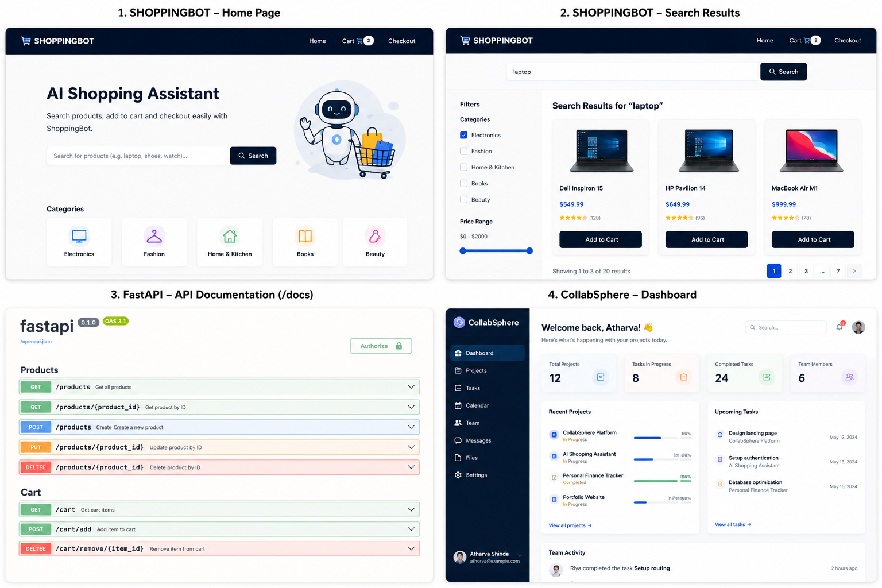Click Riya's avatar in Team Activity

tap(556, 570)
